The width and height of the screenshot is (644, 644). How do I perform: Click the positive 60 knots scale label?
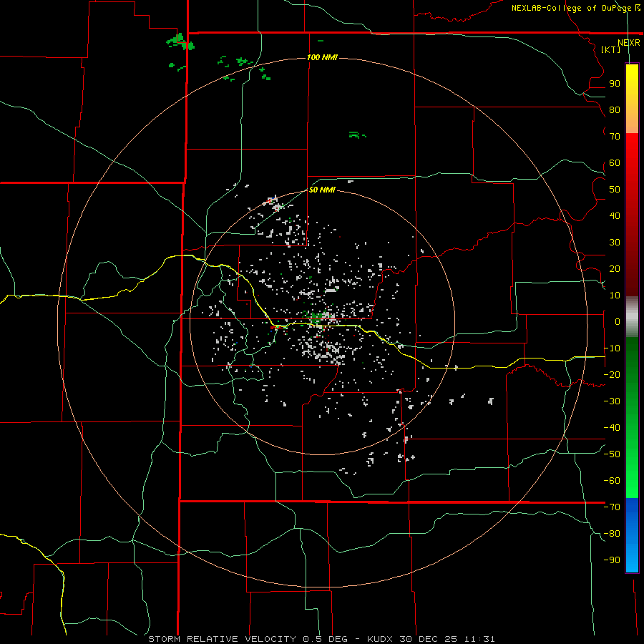pos(615,163)
